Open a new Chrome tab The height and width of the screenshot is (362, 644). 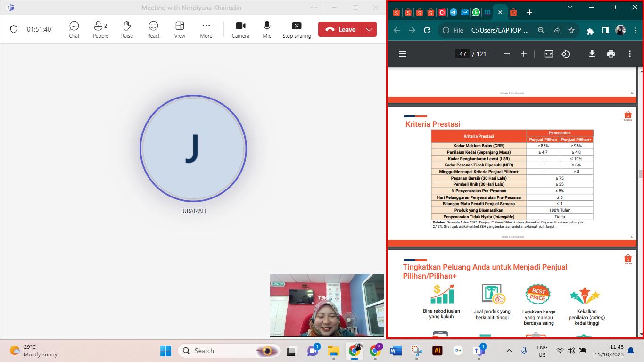click(529, 13)
